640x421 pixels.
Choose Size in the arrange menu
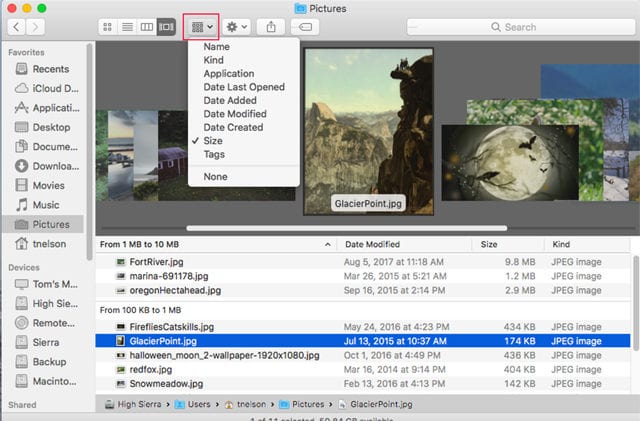coord(214,141)
